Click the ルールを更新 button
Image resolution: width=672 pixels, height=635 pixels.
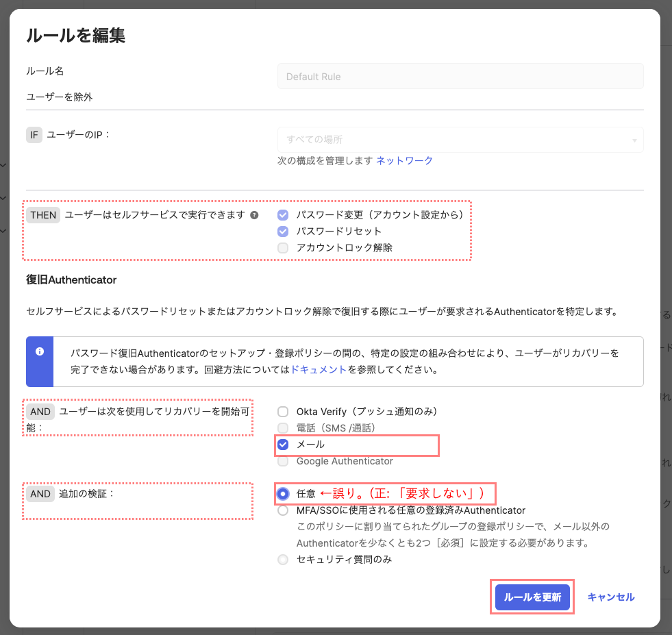click(x=532, y=597)
